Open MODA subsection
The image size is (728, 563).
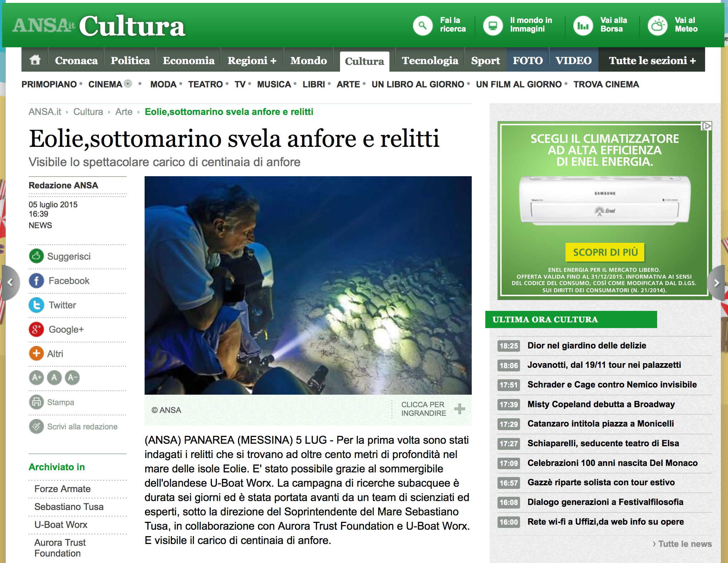[x=163, y=84]
